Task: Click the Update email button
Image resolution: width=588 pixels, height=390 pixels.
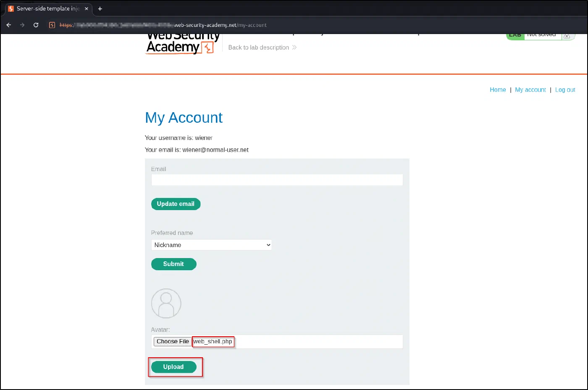Action: [x=176, y=204]
